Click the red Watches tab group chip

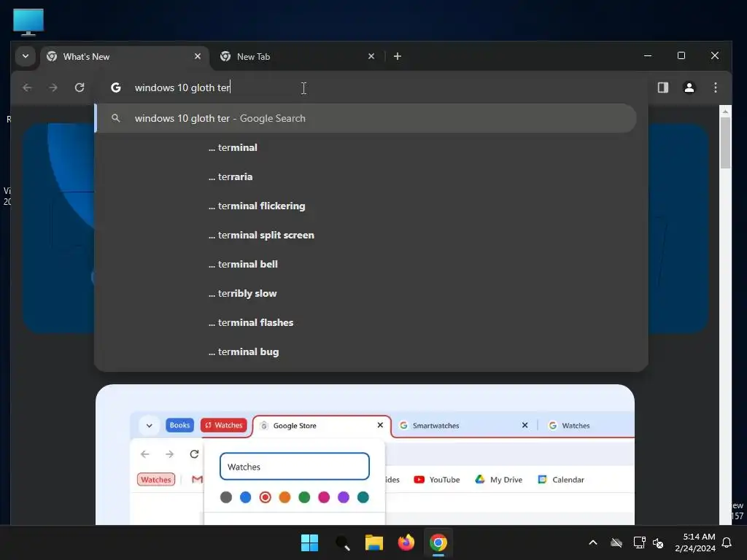point(224,425)
